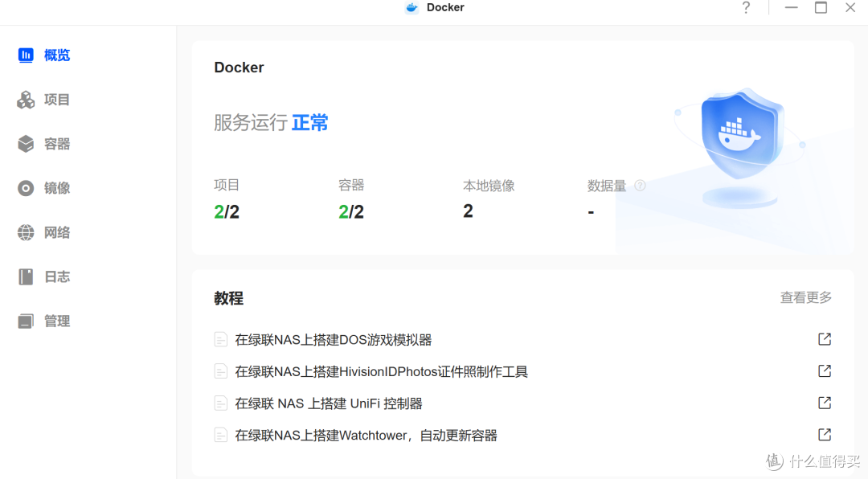Click the 网络 globe icon in sidebar
This screenshot has height=479, width=868.
click(x=26, y=232)
